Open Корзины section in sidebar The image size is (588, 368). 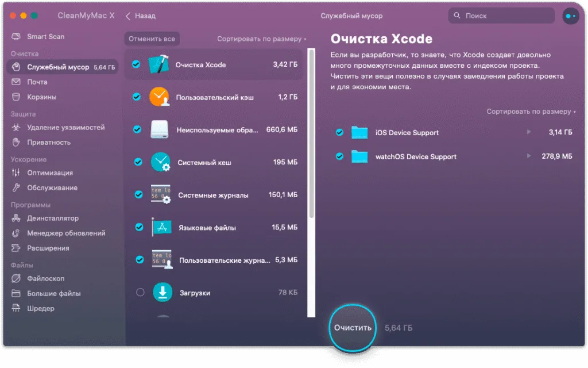point(41,97)
